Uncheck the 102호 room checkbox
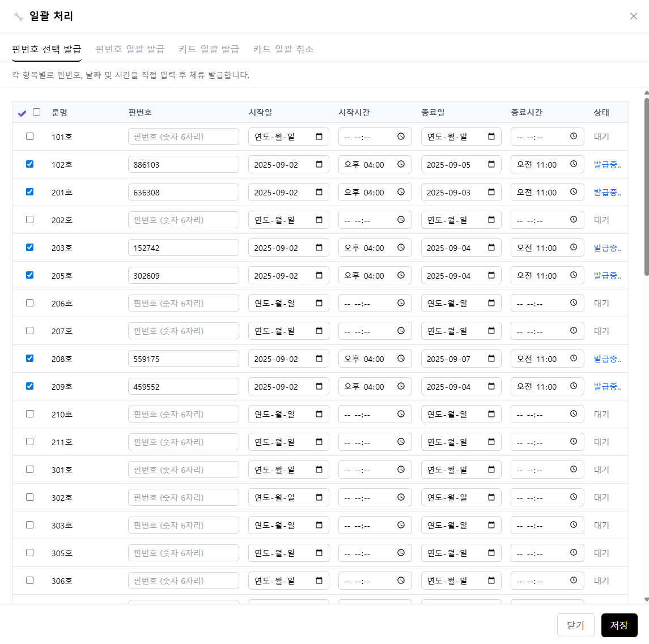Image resolution: width=649 pixels, height=644 pixels. pos(30,164)
